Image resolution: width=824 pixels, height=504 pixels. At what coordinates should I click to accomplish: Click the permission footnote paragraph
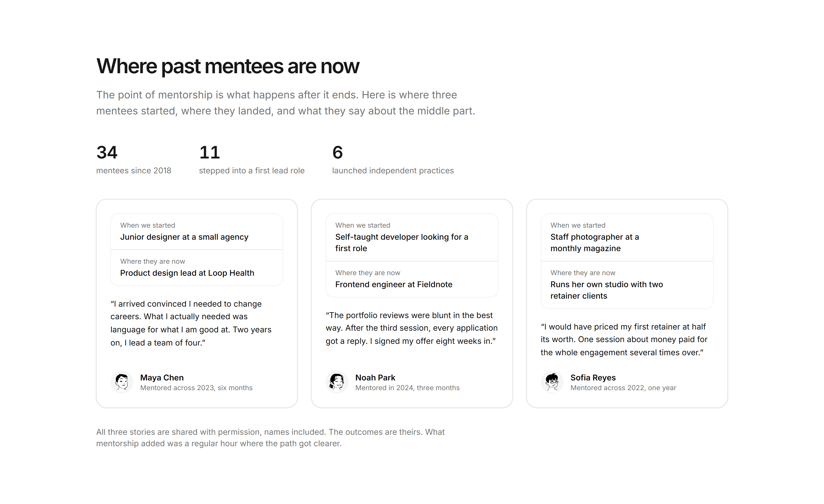point(270,437)
